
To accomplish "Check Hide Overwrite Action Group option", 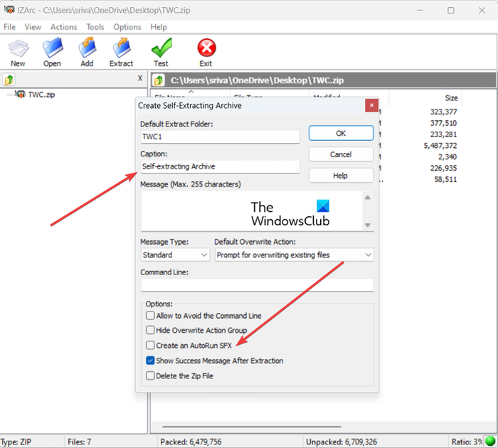I will point(150,330).
